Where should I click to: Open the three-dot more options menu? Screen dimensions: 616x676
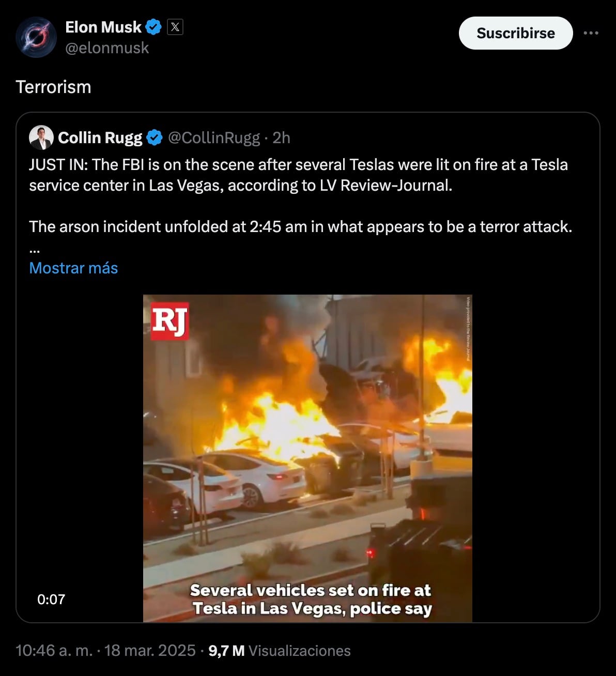(591, 33)
